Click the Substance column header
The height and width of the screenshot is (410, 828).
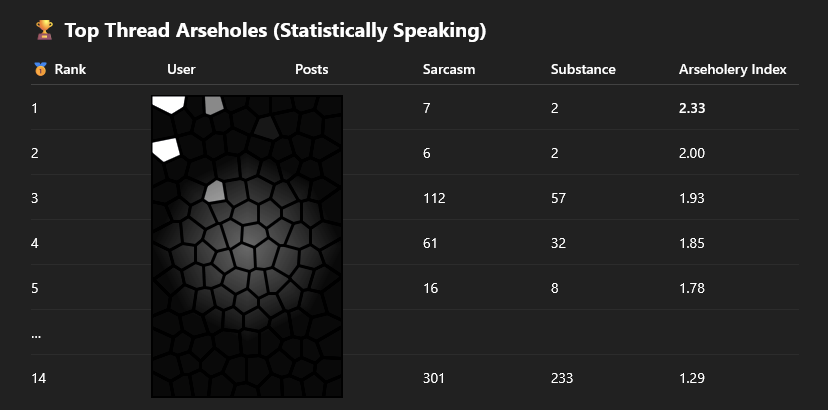(x=583, y=70)
